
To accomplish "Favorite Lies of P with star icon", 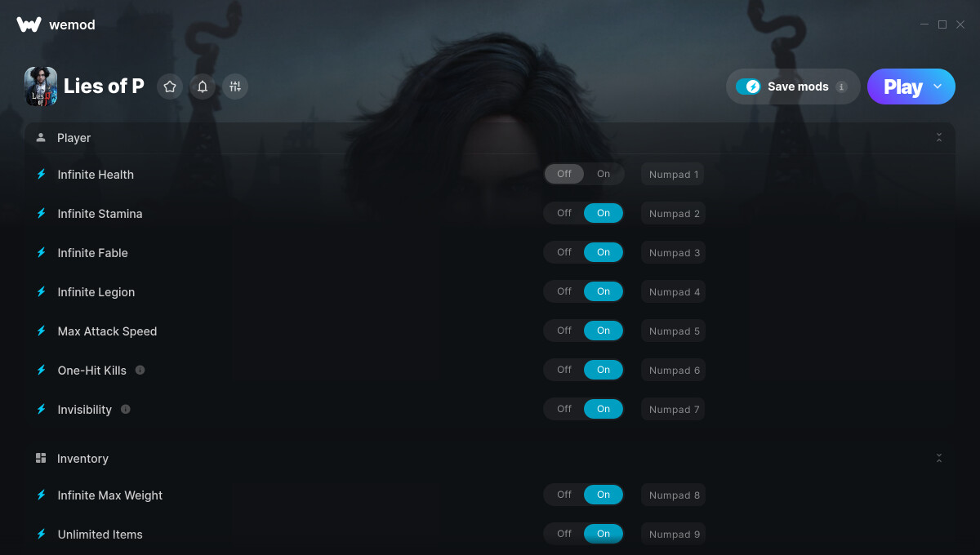I will pos(170,87).
